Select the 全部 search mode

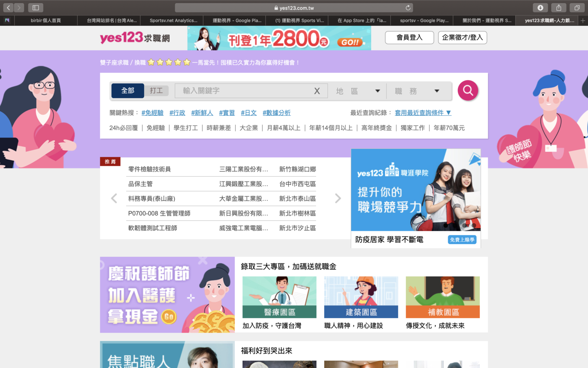[x=127, y=91]
